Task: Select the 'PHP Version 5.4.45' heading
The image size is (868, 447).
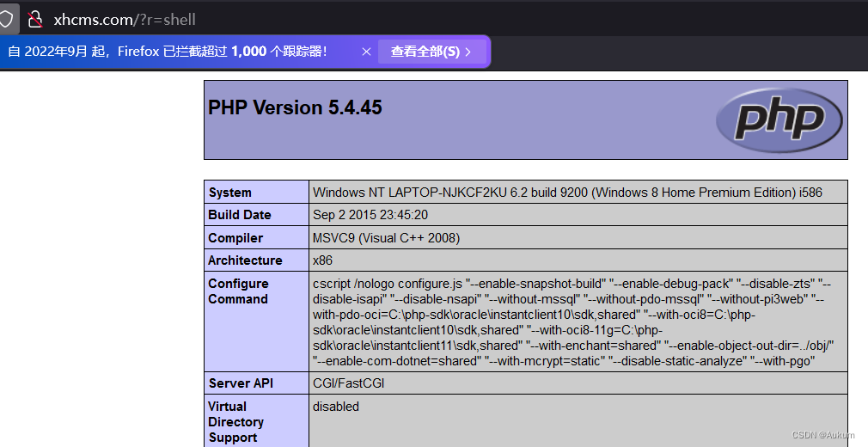Action: coord(295,107)
